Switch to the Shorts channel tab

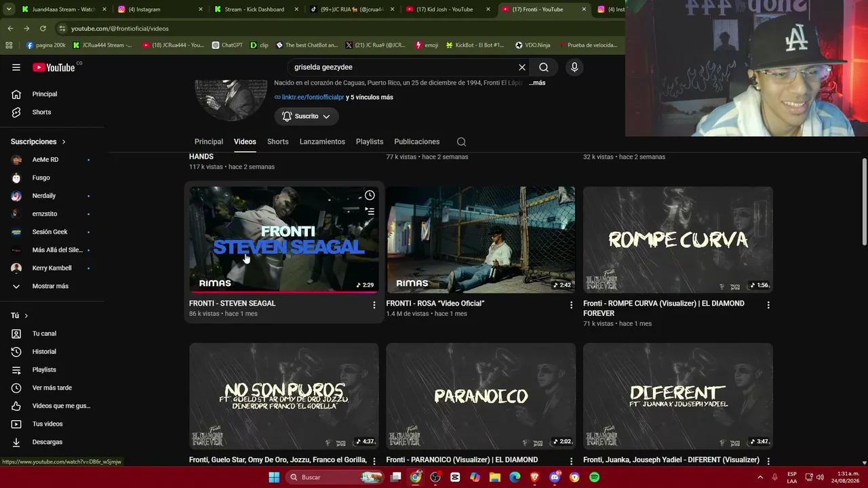278,142
